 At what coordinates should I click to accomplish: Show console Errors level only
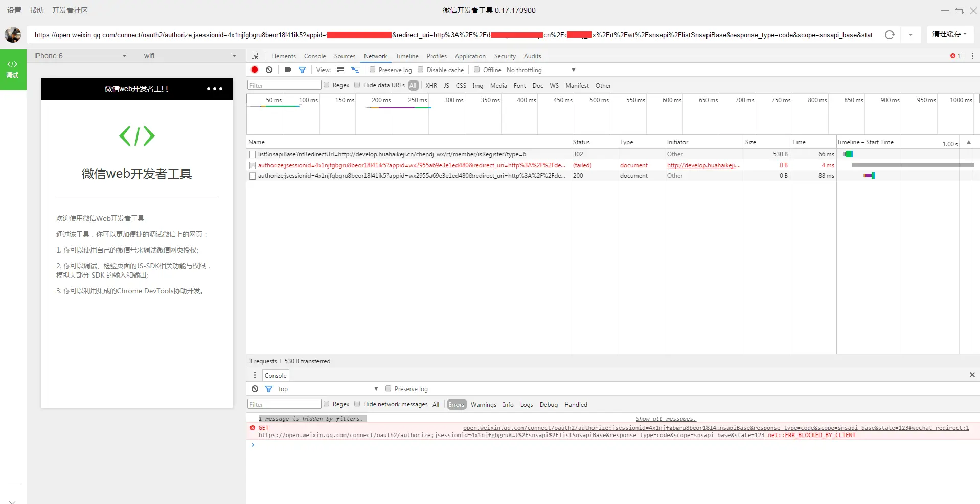[457, 405]
